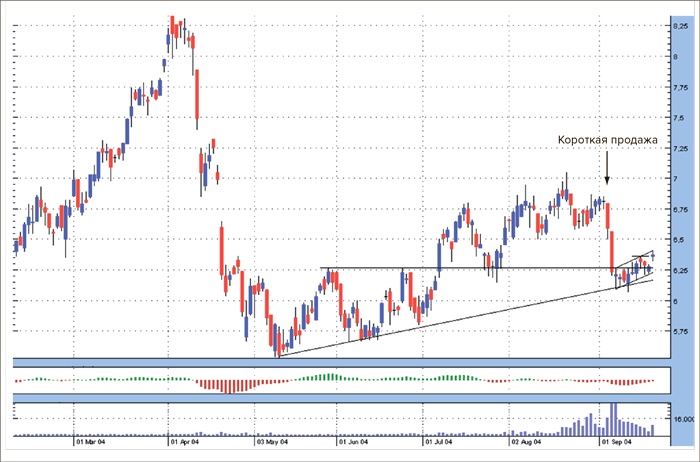Click the 16.000 volume scale label
The image size is (700, 462).
click(x=682, y=421)
